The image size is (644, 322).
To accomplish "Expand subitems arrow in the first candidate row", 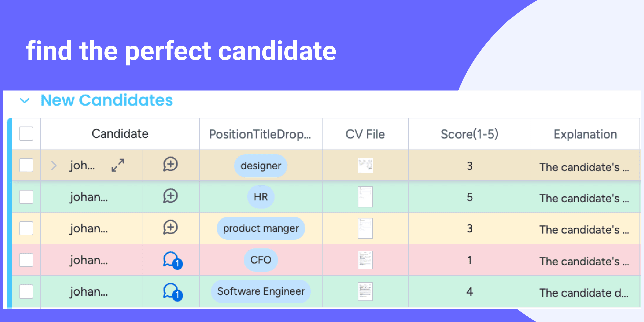I will pos(54,165).
